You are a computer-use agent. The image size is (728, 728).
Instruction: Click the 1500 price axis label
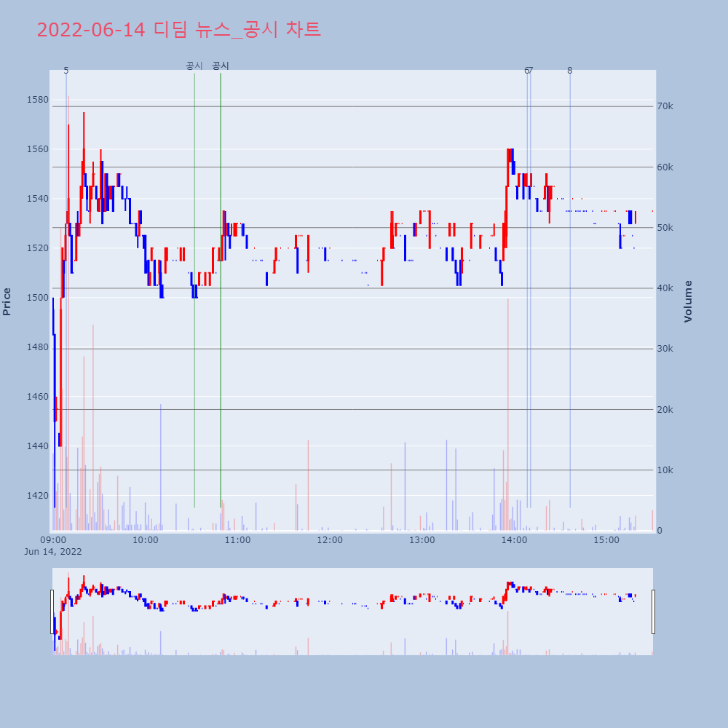(x=38, y=298)
